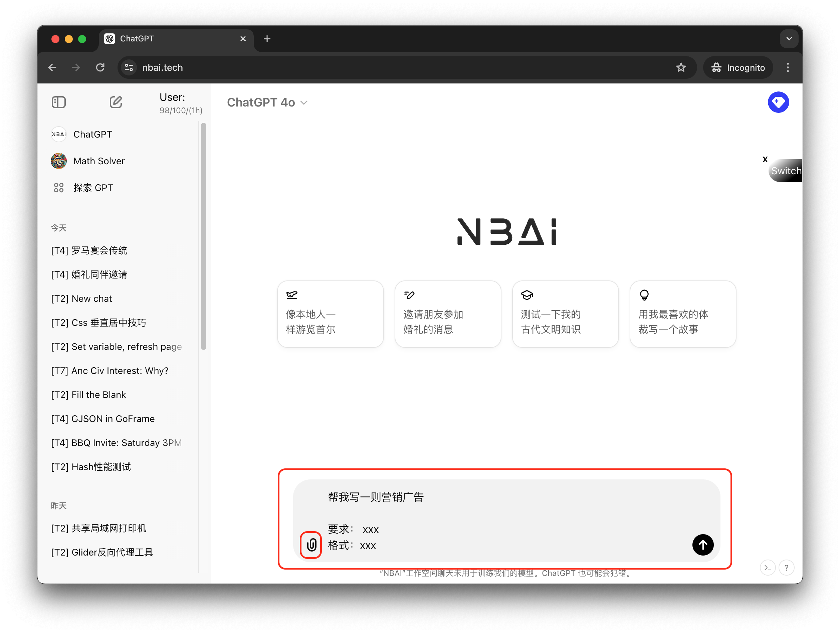Select the 用我最喜欢的体裁写一个故事 card

683,314
